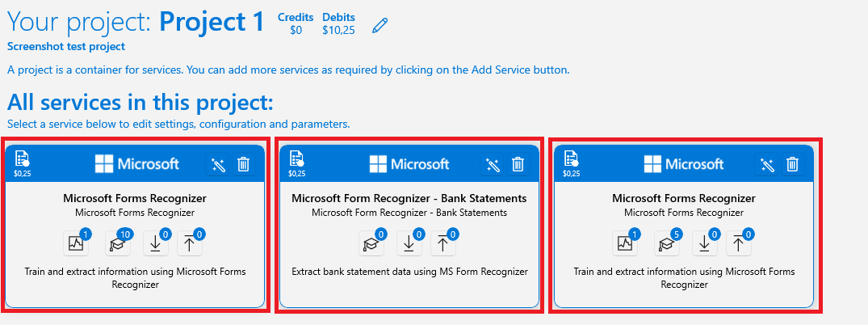Click upload icon on third service card
The image size is (868, 325).
point(739,243)
